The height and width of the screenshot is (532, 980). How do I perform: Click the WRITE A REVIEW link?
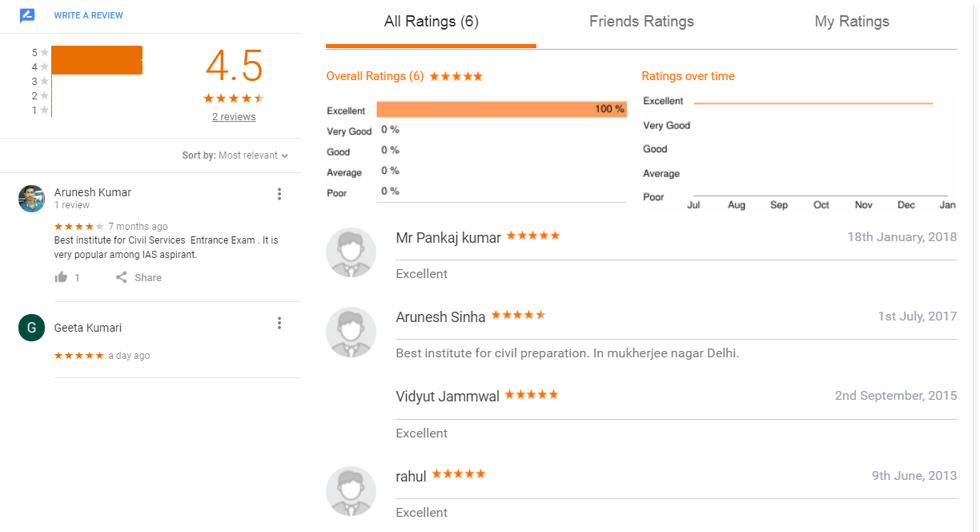(x=89, y=15)
